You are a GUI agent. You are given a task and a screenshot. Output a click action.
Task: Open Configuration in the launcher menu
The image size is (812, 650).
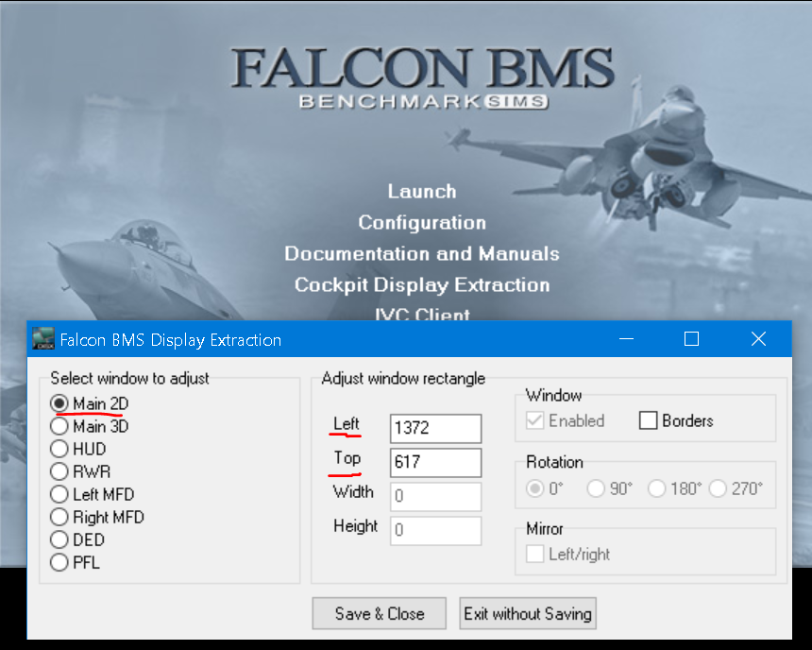point(422,222)
